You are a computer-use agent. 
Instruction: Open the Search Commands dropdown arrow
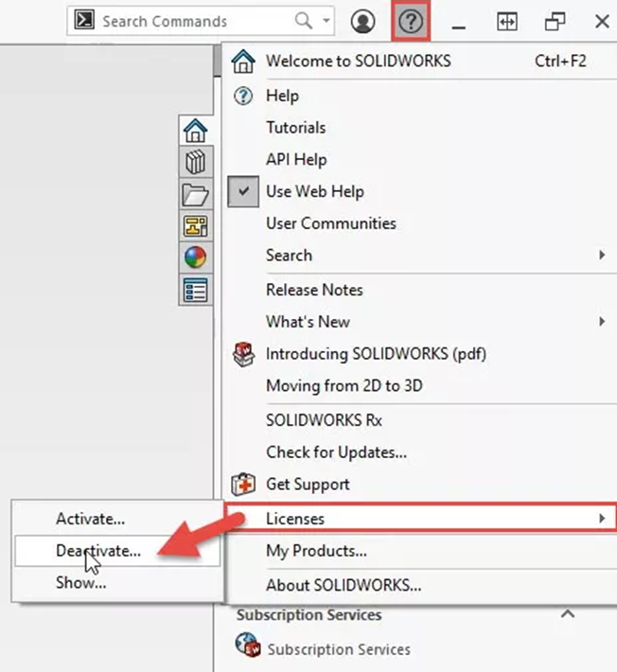click(x=327, y=21)
